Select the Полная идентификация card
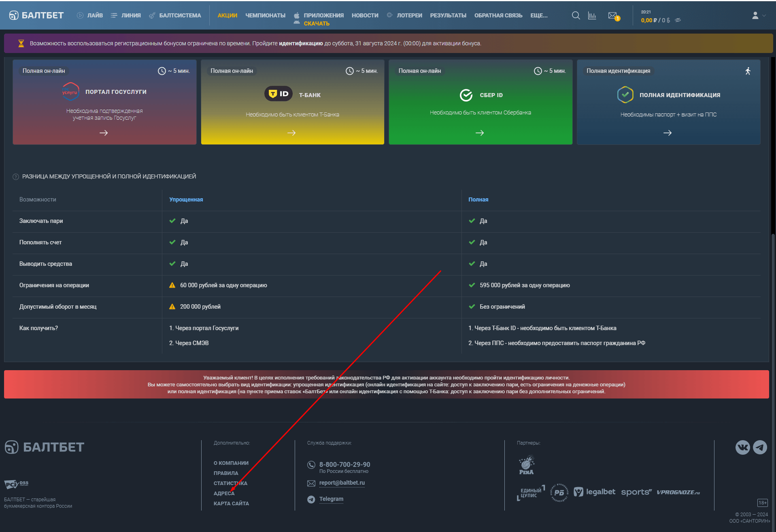The height and width of the screenshot is (532, 776). 668,102
